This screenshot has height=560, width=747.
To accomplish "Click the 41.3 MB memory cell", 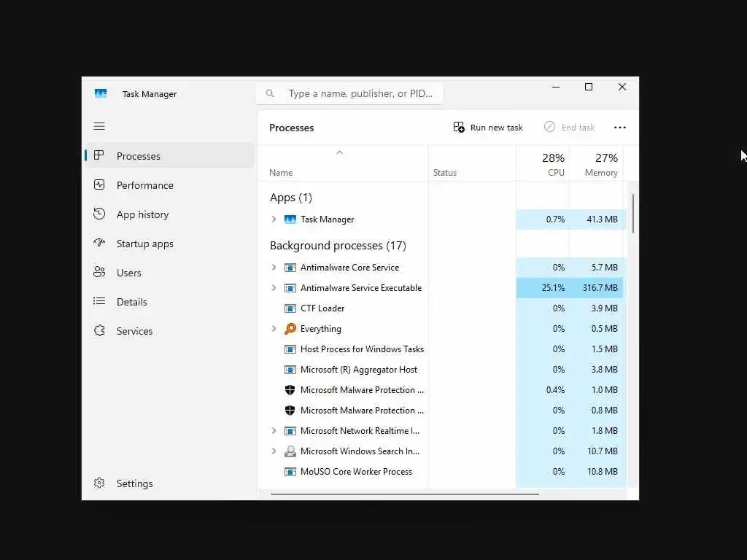I will click(597, 219).
